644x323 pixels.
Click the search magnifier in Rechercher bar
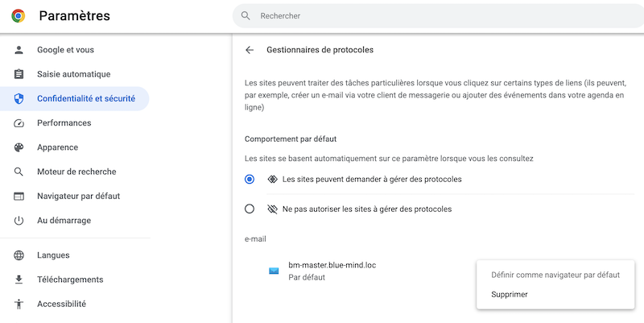click(x=246, y=15)
